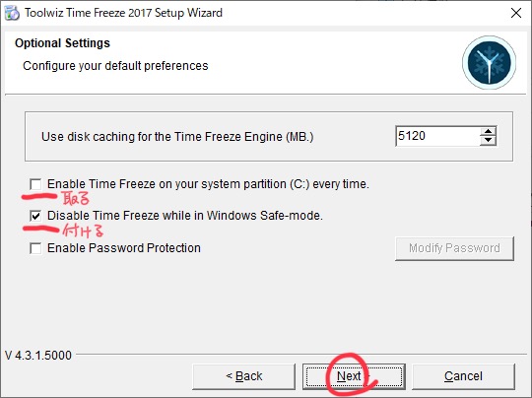Viewport: 532px width, 398px height.
Task: Click the Optional Settings heading
Action: [x=62, y=43]
